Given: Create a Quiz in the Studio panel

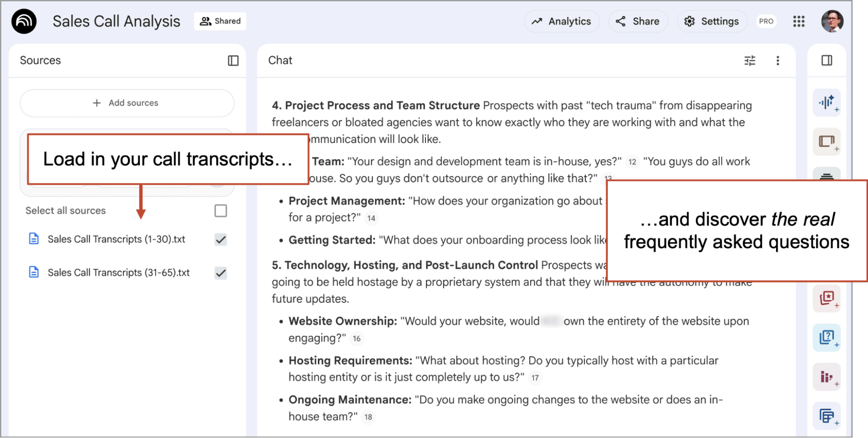Looking at the screenshot, I should click(827, 338).
